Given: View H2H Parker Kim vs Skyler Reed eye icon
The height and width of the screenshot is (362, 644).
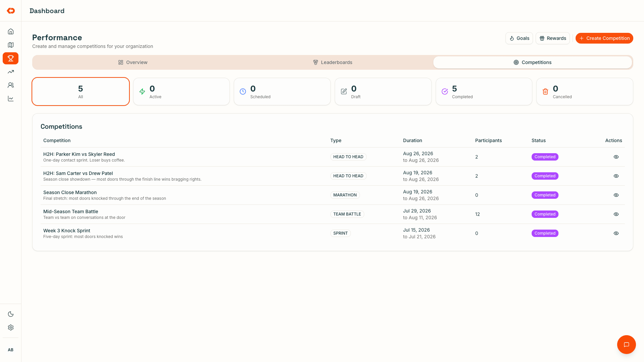Looking at the screenshot, I should (x=616, y=157).
